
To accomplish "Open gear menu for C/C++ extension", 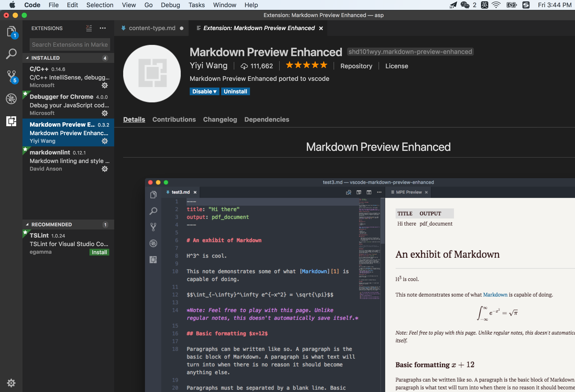I will (105, 85).
